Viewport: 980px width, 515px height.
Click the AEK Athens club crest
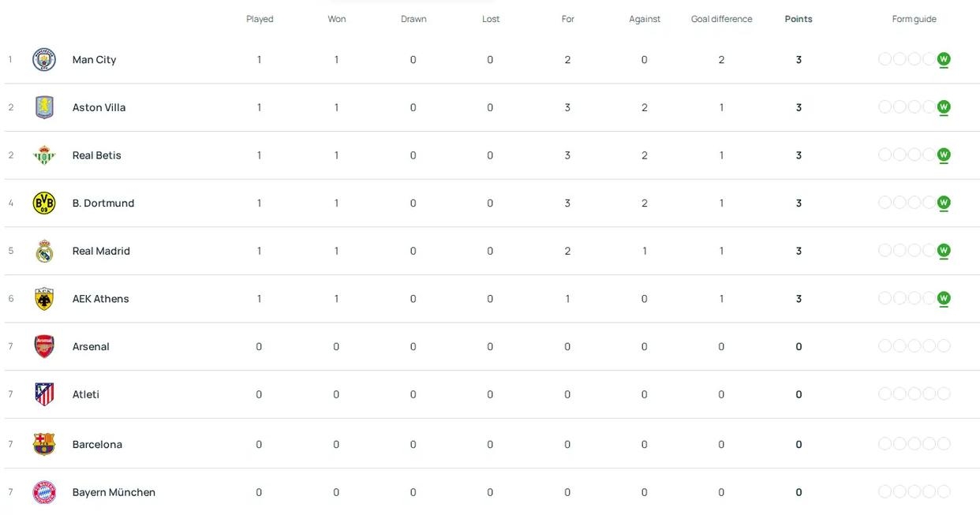pos(44,299)
